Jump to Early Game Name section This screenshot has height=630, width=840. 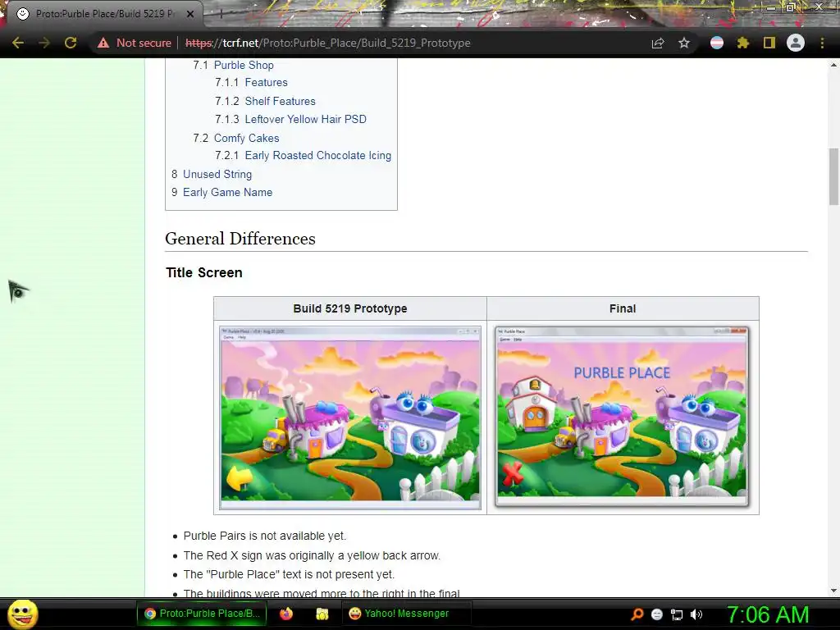228,192
